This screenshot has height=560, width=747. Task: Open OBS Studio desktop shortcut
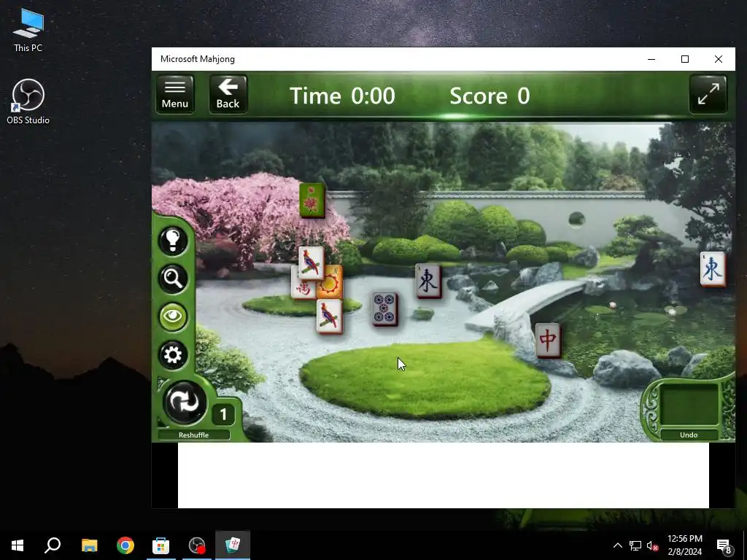28,102
